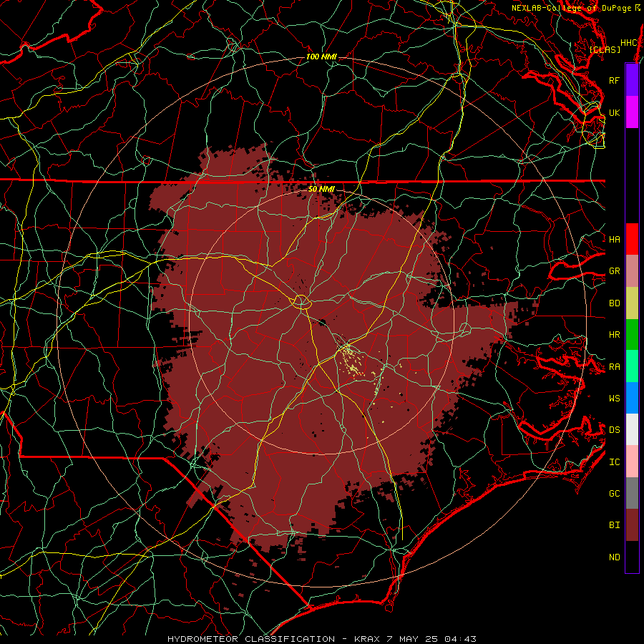Image resolution: width=644 pixels, height=644 pixels.
Task: Click the 'IC' legend label
Action: pos(614,462)
